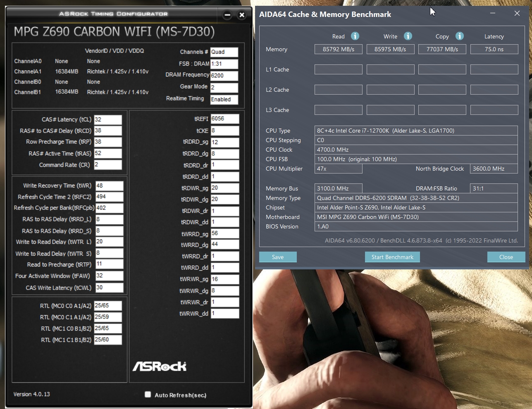Viewport: 532px width, 409px height.
Task: Click the North Bridge Clock value 3600.0 MHz
Action: point(494,169)
